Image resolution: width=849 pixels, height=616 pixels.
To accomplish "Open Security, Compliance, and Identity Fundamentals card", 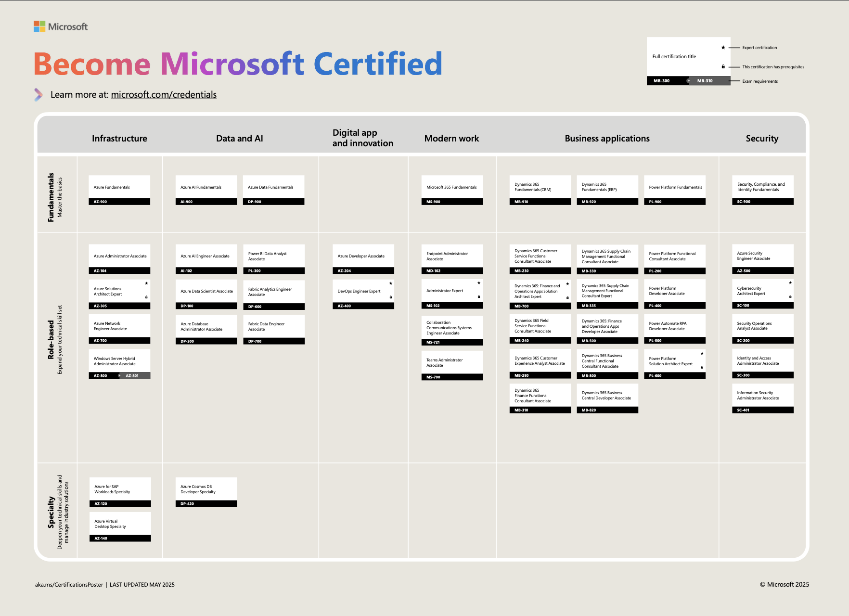I will (763, 190).
